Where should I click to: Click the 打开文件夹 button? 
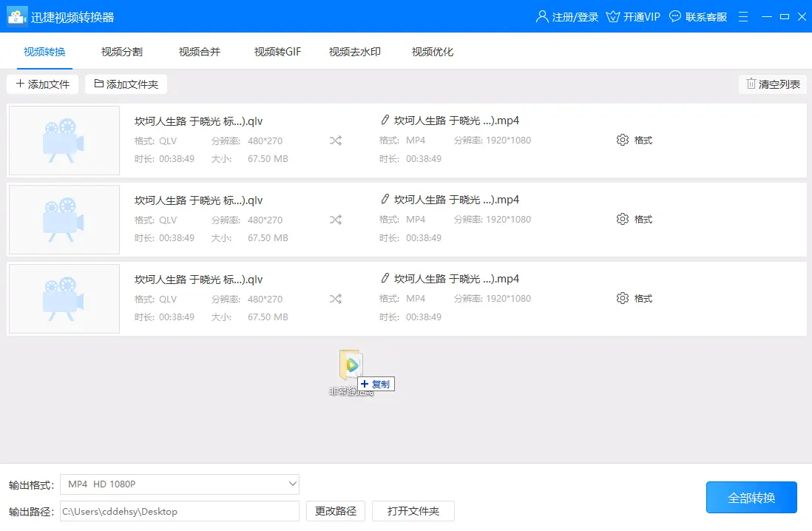point(413,511)
